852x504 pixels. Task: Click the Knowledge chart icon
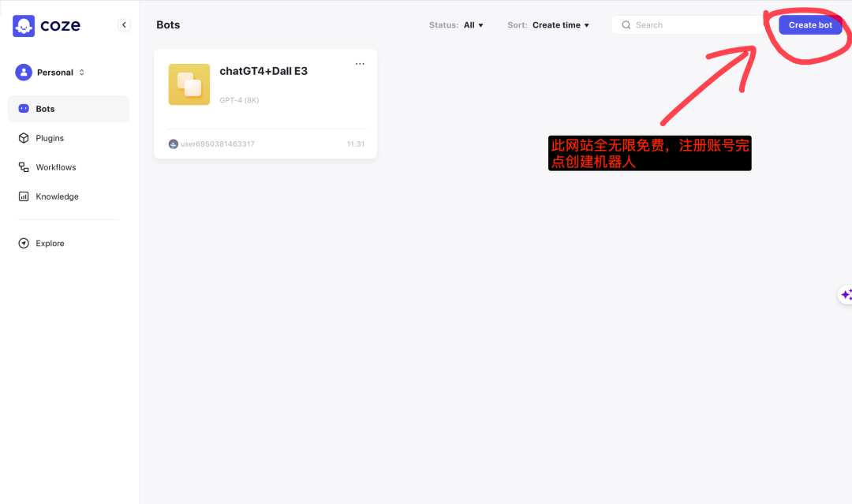(24, 196)
